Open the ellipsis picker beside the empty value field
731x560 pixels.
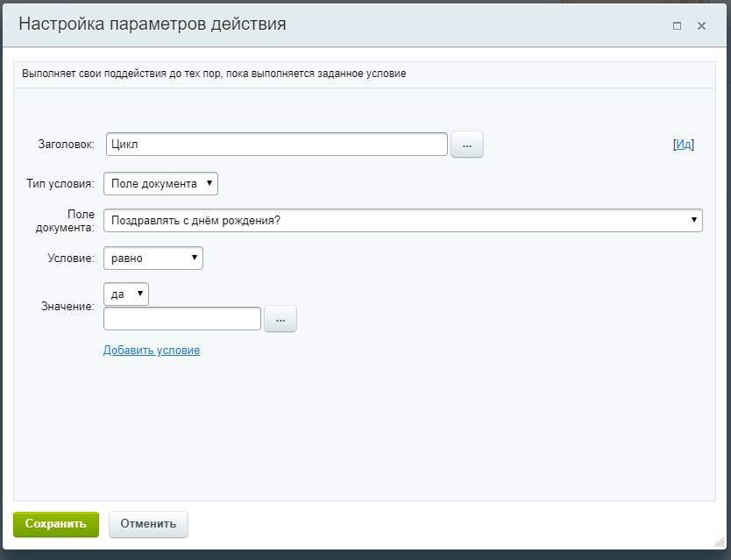click(x=280, y=320)
